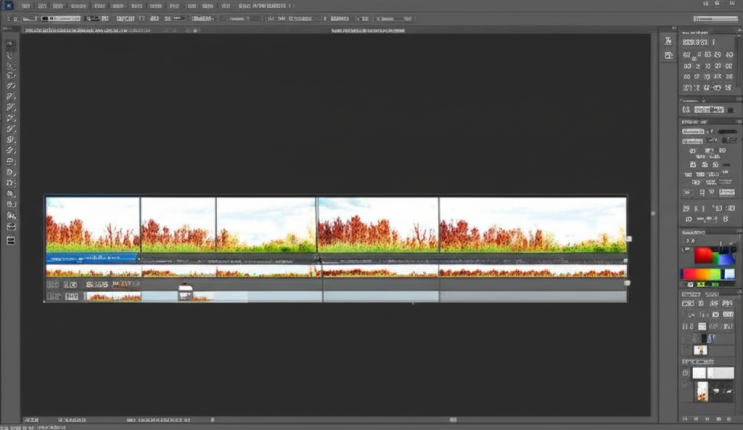Click the bottom icon of left toolbar
The height and width of the screenshot is (430, 743).
pyautogui.click(x=11, y=240)
